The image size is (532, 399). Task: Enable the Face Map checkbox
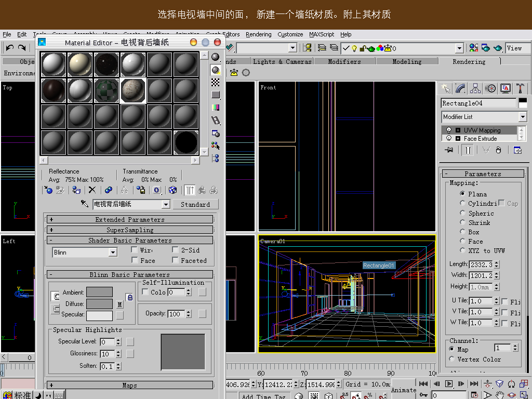[135, 260]
